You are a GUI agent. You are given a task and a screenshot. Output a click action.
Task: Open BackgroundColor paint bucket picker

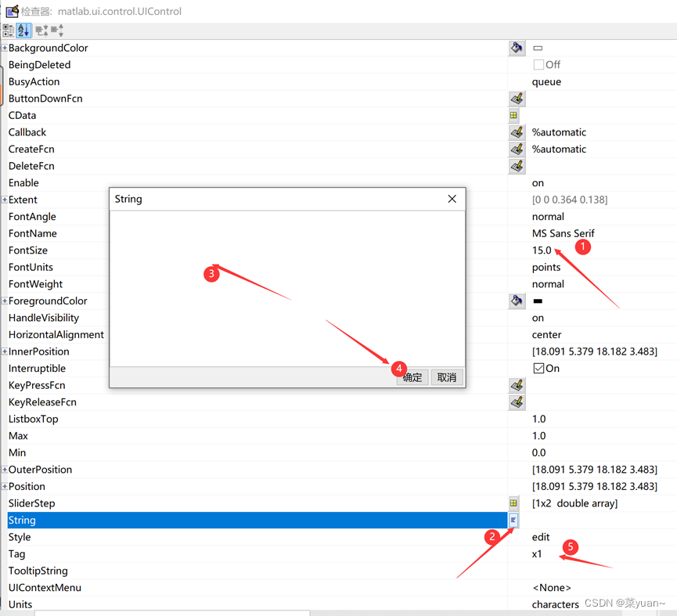click(517, 48)
